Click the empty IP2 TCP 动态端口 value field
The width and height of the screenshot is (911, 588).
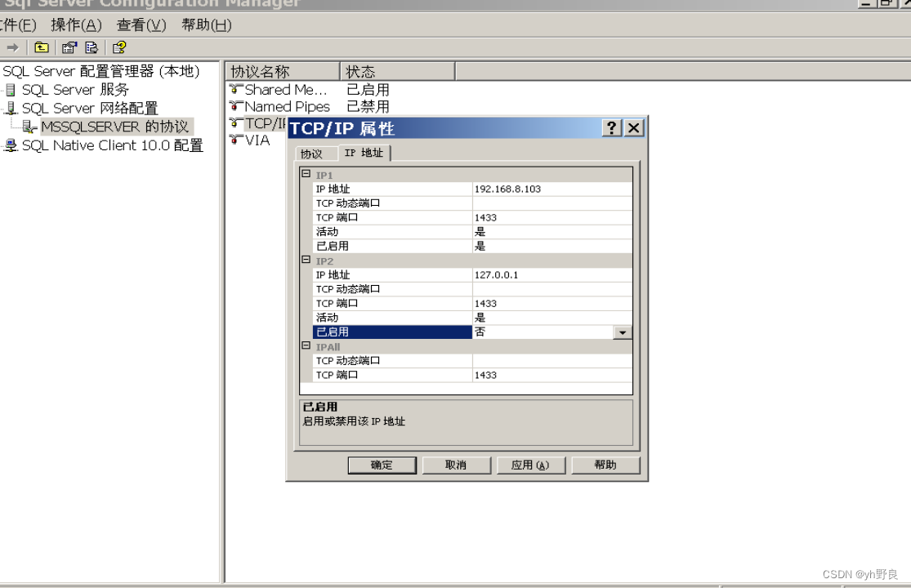point(552,289)
